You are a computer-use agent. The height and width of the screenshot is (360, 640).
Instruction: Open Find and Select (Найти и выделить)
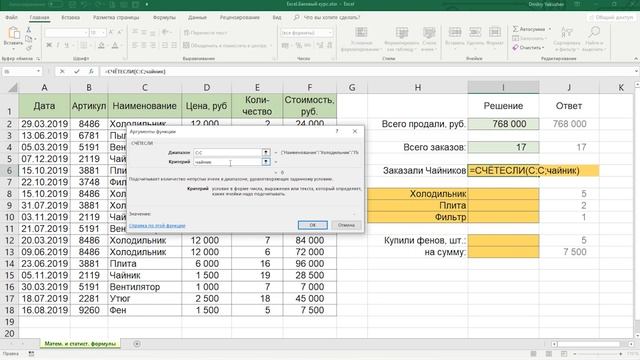point(594,39)
